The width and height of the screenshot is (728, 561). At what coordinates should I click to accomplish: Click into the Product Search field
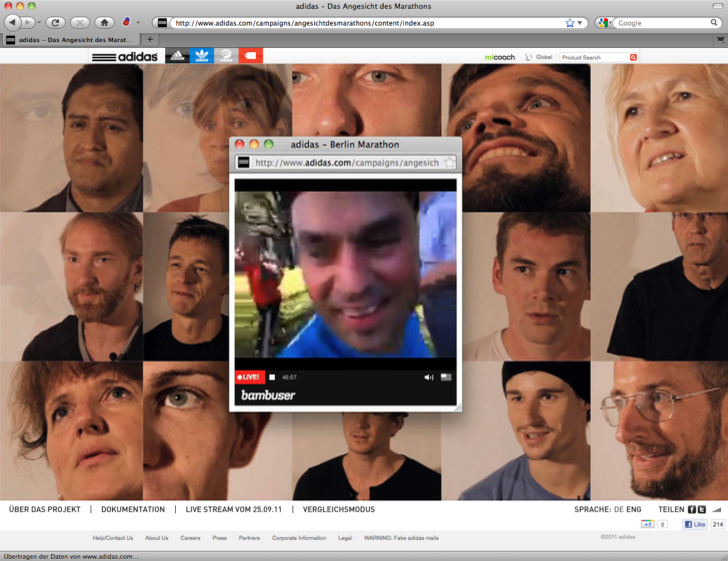click(595, 57)
